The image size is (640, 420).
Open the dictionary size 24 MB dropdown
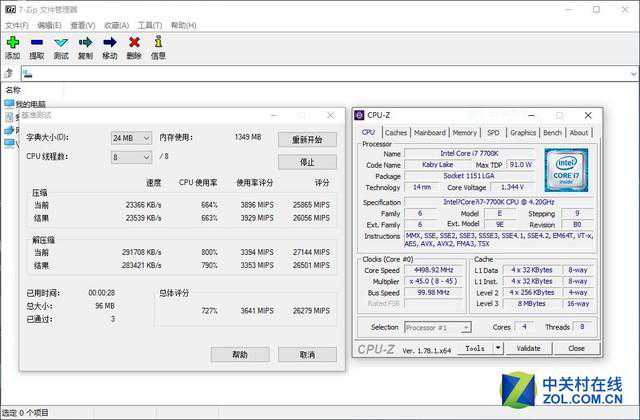coord(131,138)
